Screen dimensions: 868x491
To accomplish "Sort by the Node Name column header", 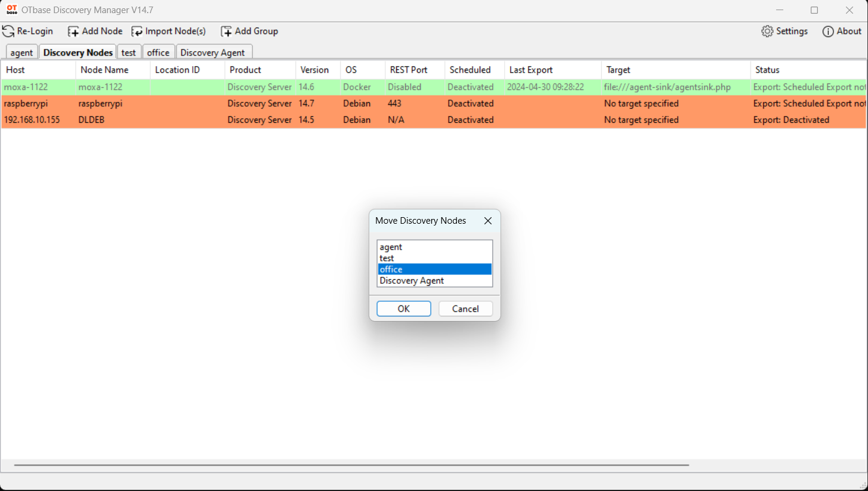I will pyautogui.click(x=113, y=70).
